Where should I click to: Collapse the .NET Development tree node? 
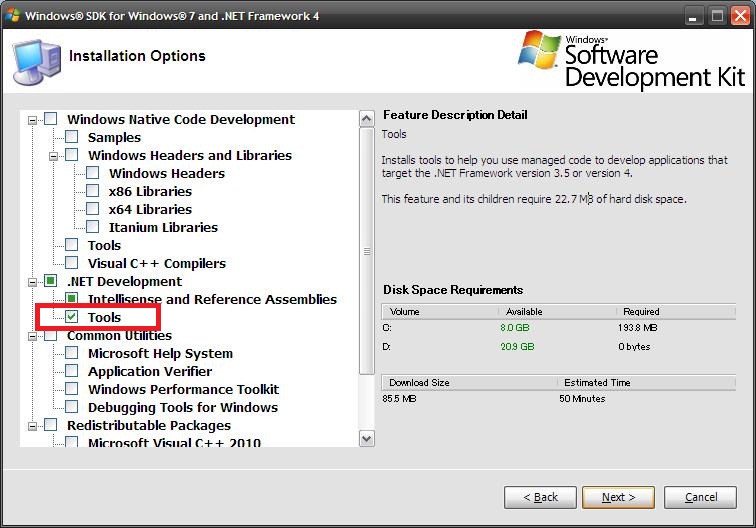32,282
